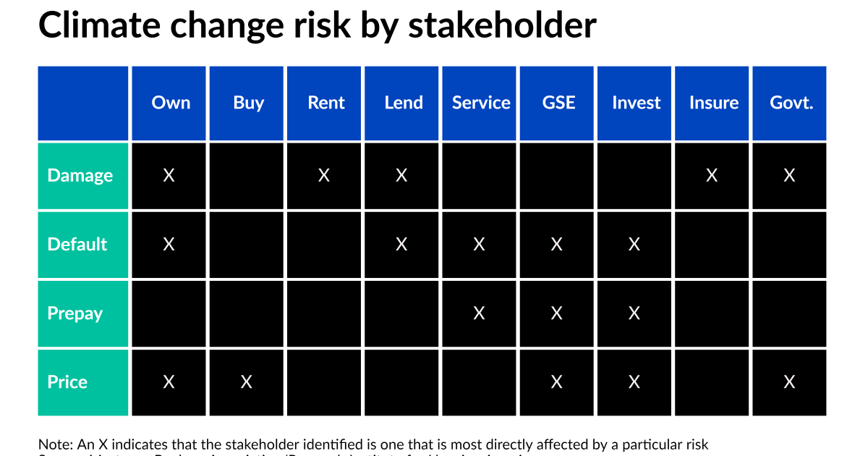Click the GSE column header

click(558, 103)
